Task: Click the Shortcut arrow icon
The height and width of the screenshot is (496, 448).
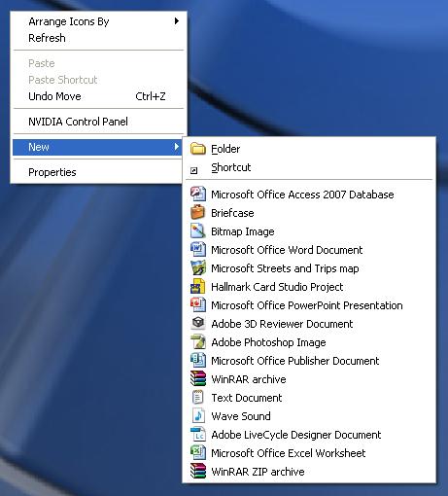Action: (193, 170)
